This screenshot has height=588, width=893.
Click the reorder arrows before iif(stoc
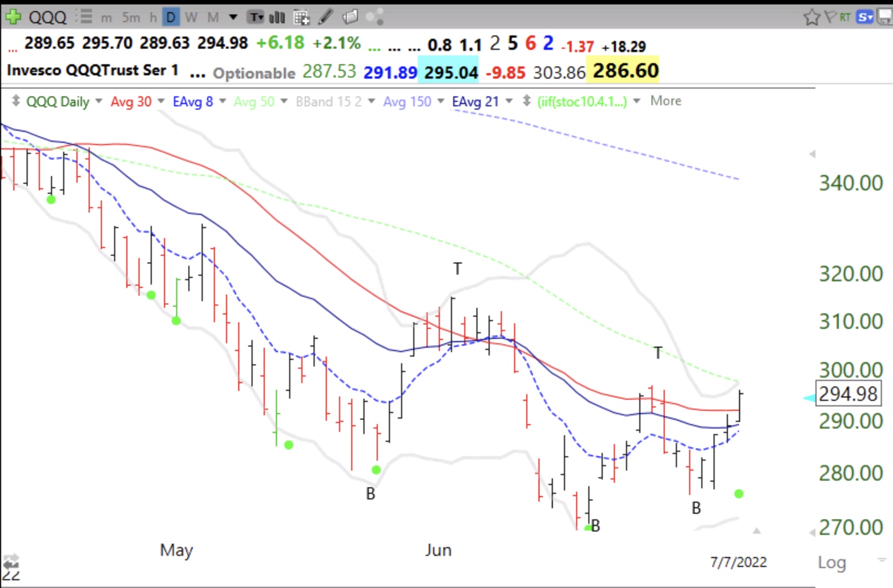click(x=527, y=101)
